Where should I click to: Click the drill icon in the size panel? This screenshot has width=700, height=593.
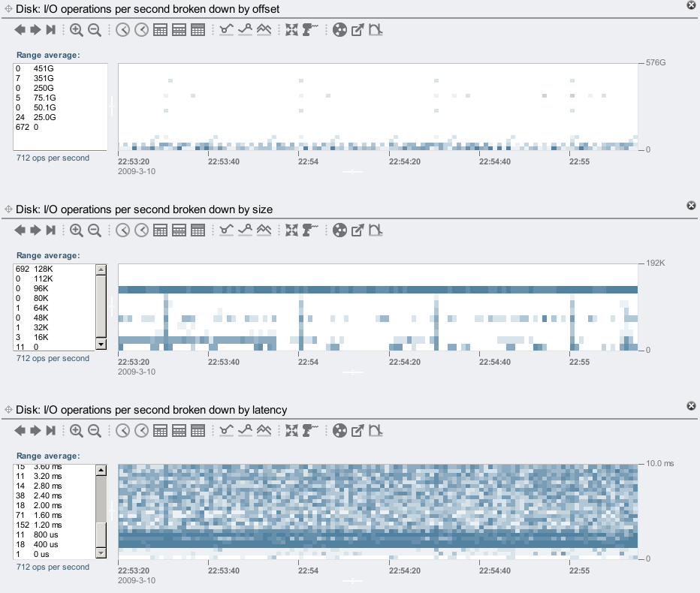pos(310,230)
